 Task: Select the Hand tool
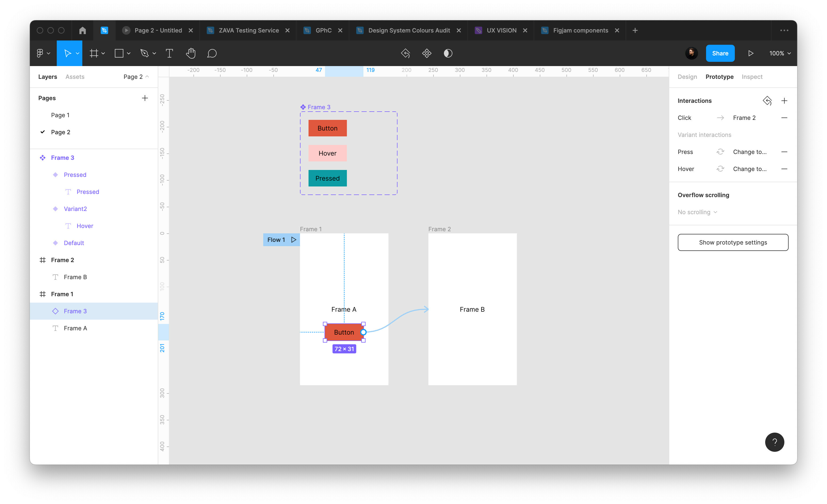pyautogui.click(x=191, y=53)
